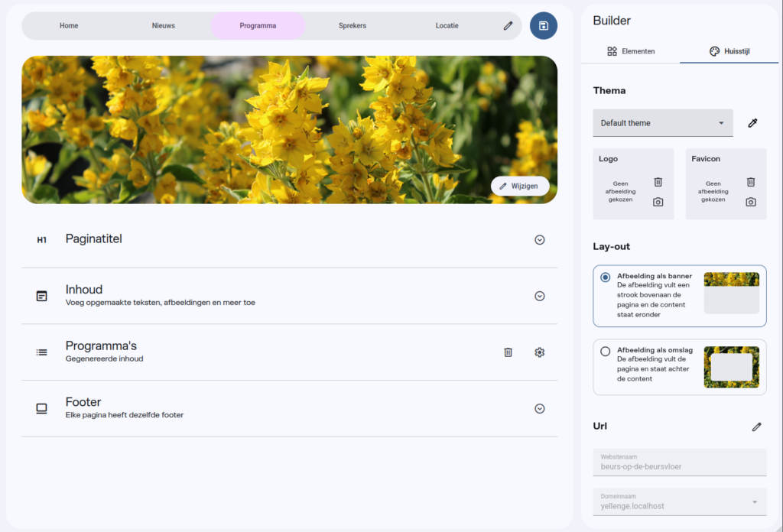Delete the Favicon with trash icon
Image resolution: width=783 pixels, height=532 pixels.
coord(750,182)
